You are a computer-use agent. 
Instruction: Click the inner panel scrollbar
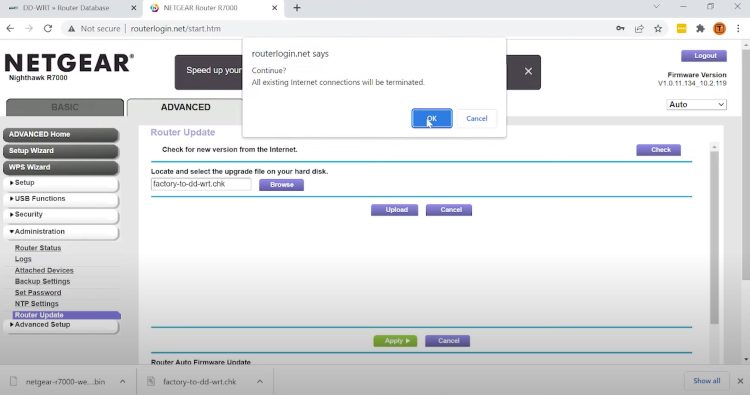click(714, 237)
